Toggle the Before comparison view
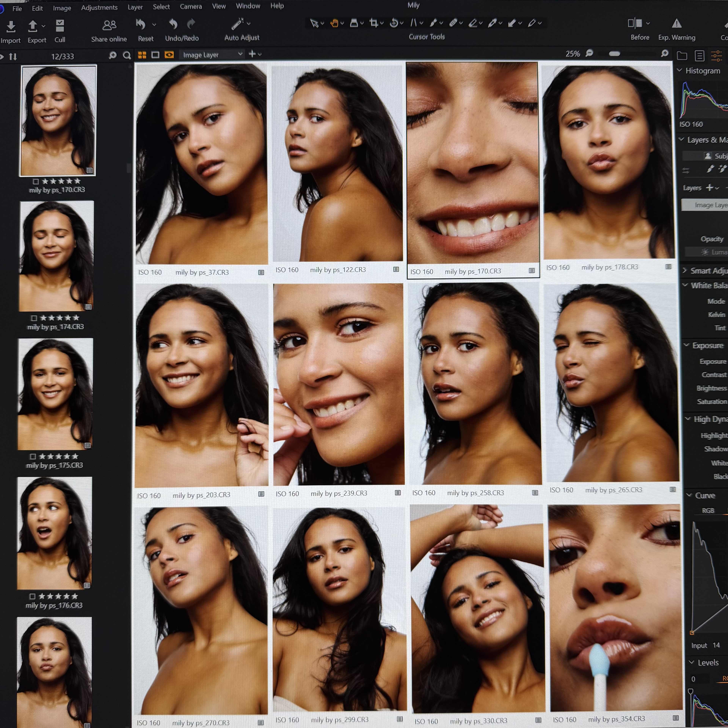This screenshot has height=728, width=728. pyautogui.click(x=635, y=23)
